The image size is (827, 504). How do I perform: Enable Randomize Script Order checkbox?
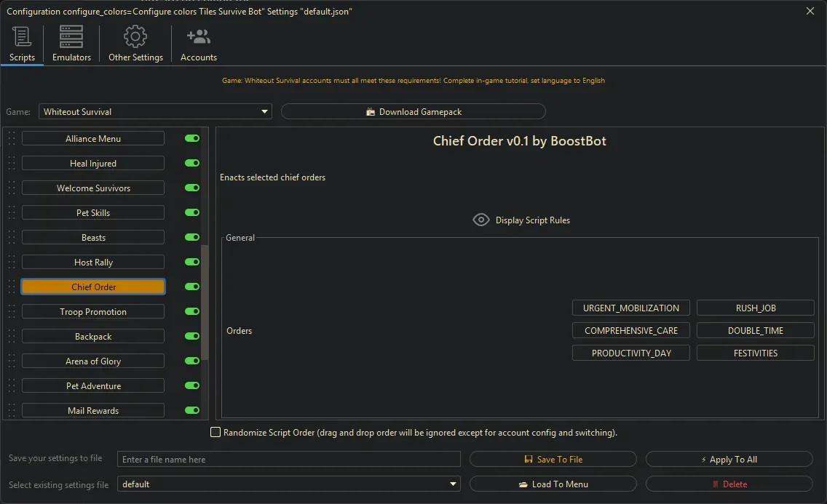tap(215, 433)
